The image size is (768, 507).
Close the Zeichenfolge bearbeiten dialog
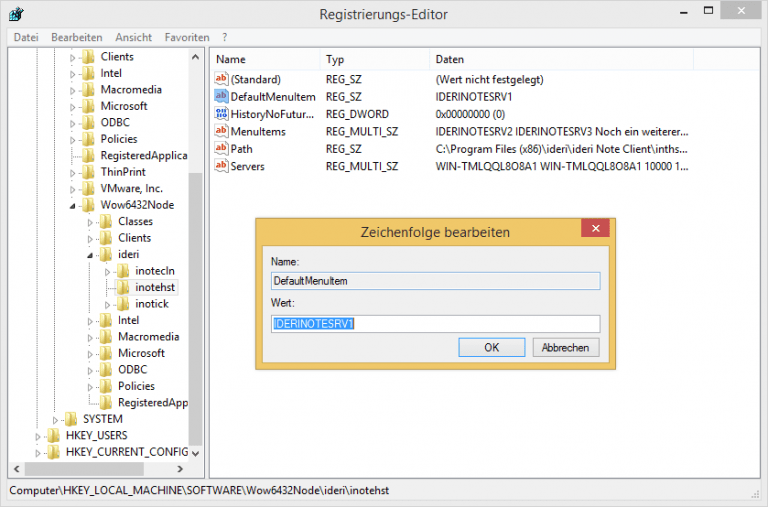(x=595, y=228)
